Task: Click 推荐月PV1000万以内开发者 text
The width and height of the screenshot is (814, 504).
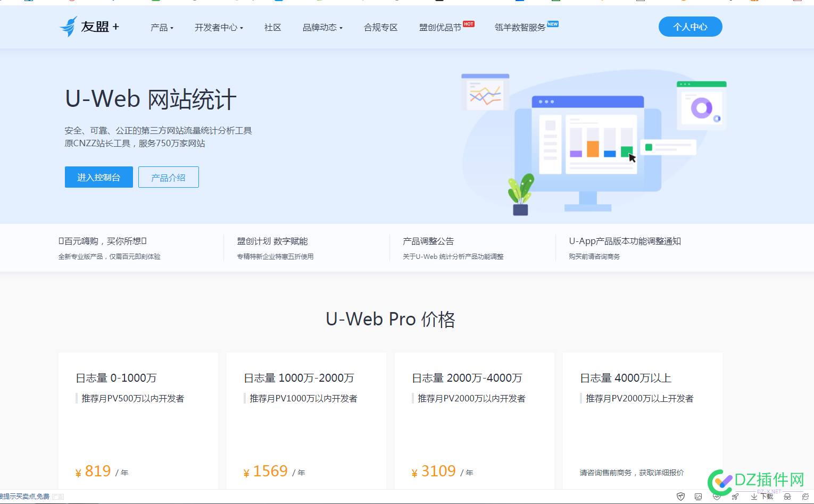Action: [x=303, y=398]
